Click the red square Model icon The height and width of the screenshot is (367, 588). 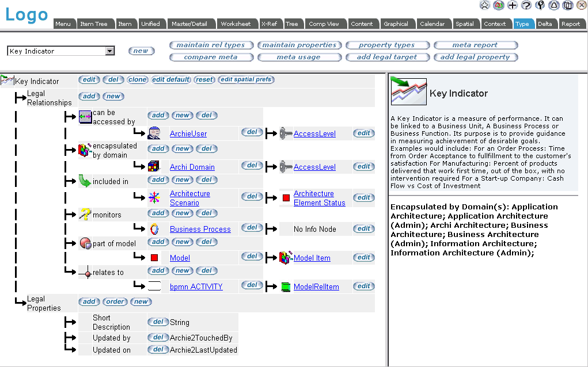click(x=154, y=258)
